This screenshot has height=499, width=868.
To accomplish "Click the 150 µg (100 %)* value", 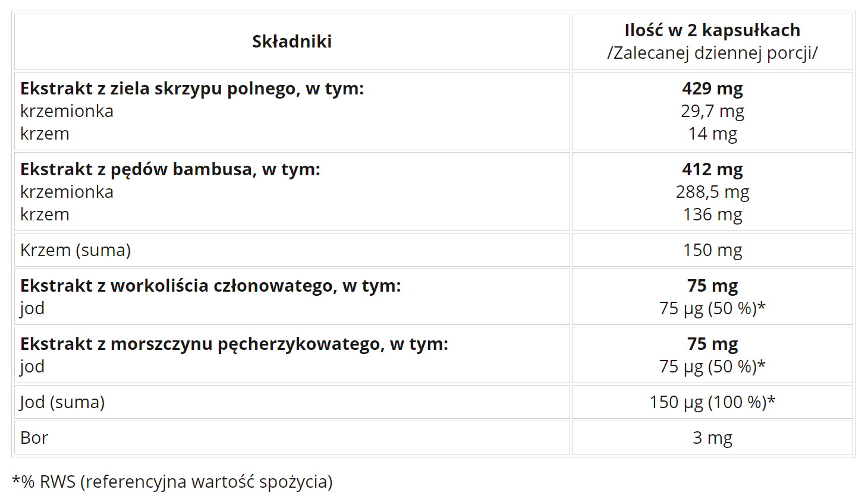I will click(712, 402).
